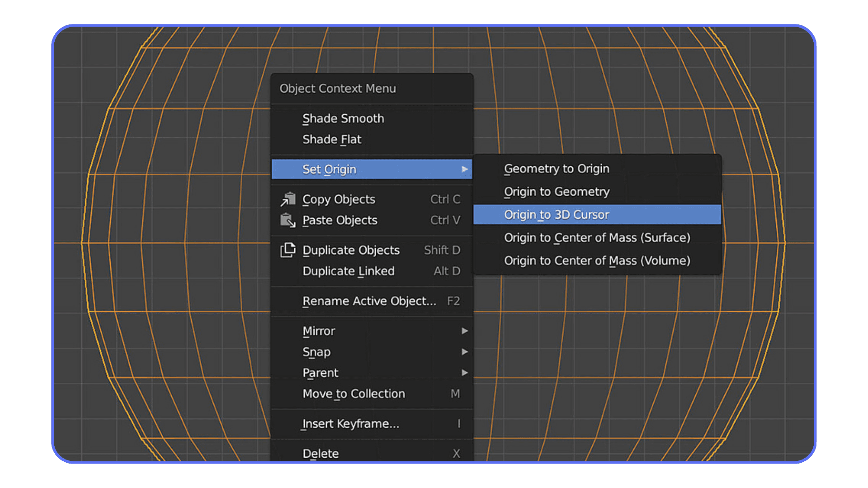The image size is (868, 488).
Task: Click the Paste Objects clipboard icon
Action: pos(289,220)
